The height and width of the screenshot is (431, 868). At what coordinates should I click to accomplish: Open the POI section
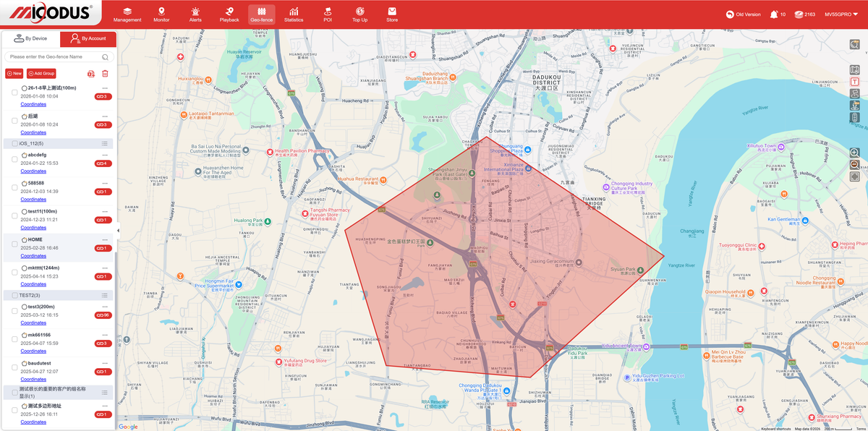[328, 14]
